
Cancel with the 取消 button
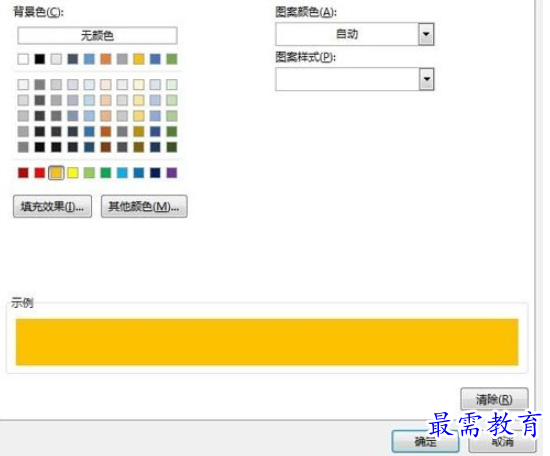pyautogui.click(x=502, y=442)
